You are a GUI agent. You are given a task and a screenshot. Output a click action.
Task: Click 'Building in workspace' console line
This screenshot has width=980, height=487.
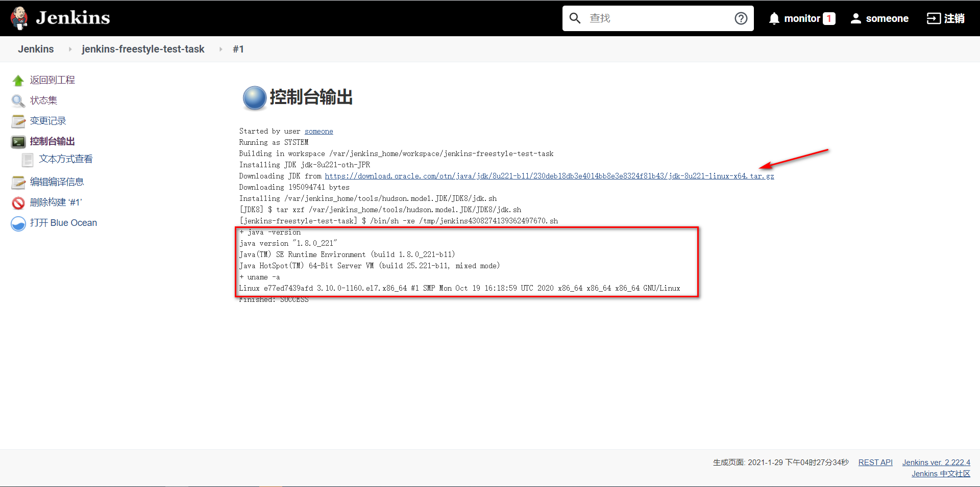pyautogui.click(x=396, y=153)
